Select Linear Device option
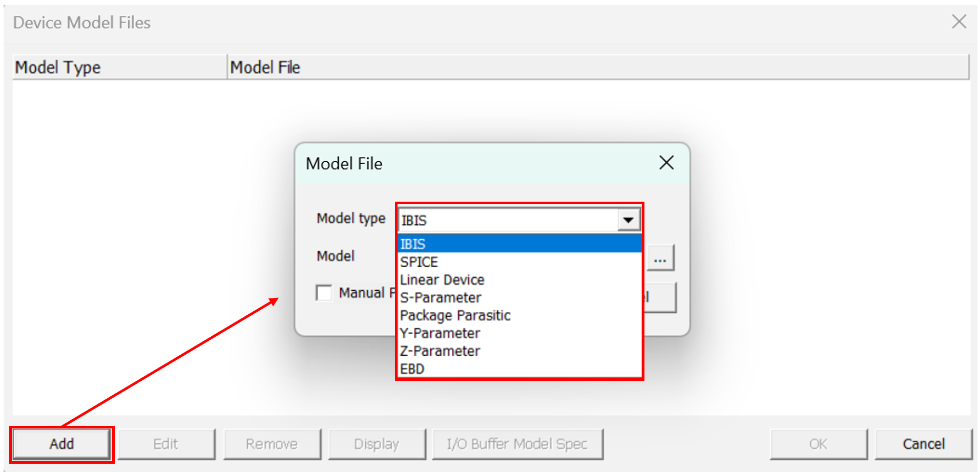 point(519,279)
